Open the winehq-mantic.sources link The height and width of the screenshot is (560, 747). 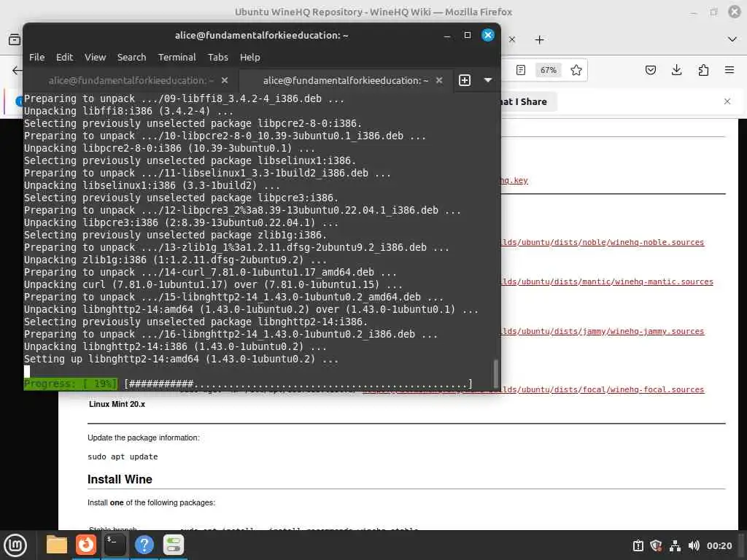point(606,282)
